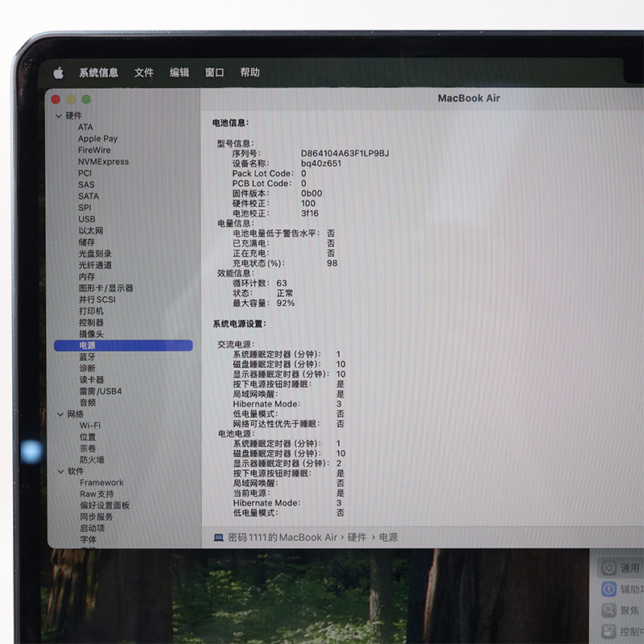The image size is (644, 644).
Task: Select PCI in the sidebar
Action: point(85,173)
